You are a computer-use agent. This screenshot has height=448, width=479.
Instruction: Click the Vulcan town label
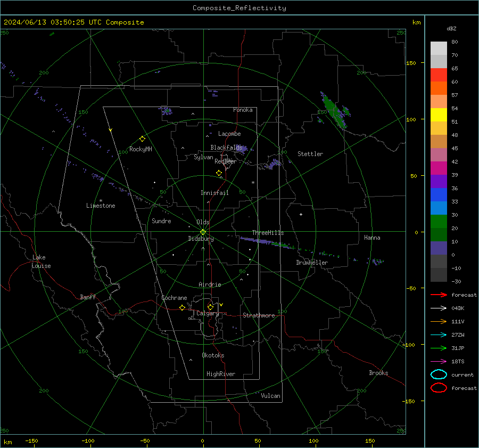pyautogui.click(x=270, y=396)
